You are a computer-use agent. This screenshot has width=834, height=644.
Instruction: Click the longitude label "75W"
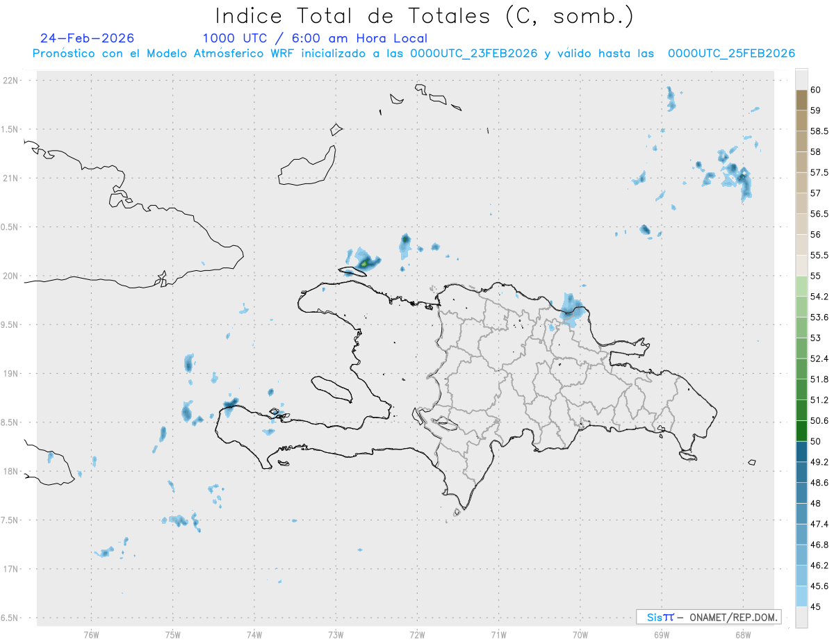pyautogui.click(x=173, y=634)
